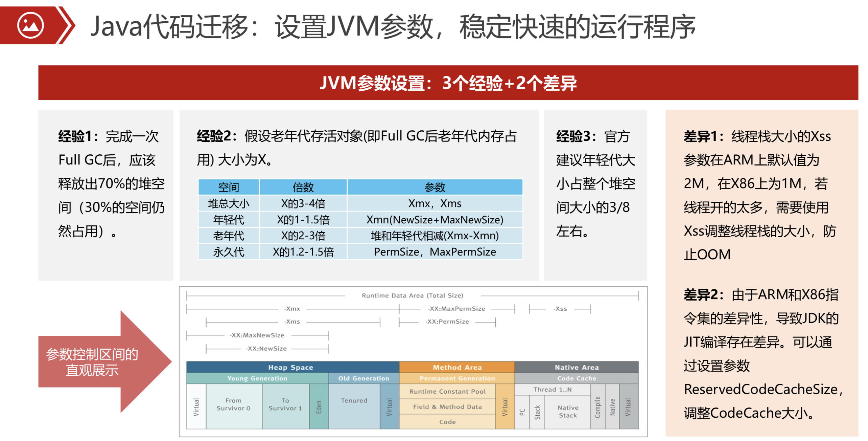The width and height of the screenshot is (868, 441).
Task: Click the '-Xms' range label
Action: click(292, 322)
